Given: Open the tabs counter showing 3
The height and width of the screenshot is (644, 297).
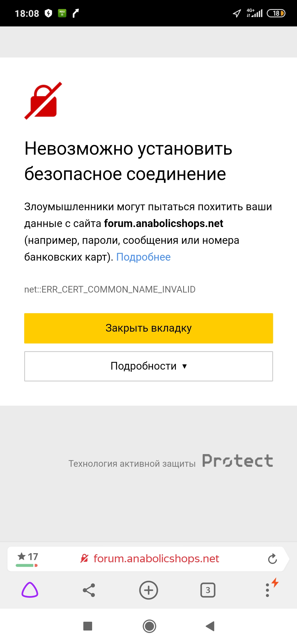Looking at the screenshot, I should click(x=208, y=590).
